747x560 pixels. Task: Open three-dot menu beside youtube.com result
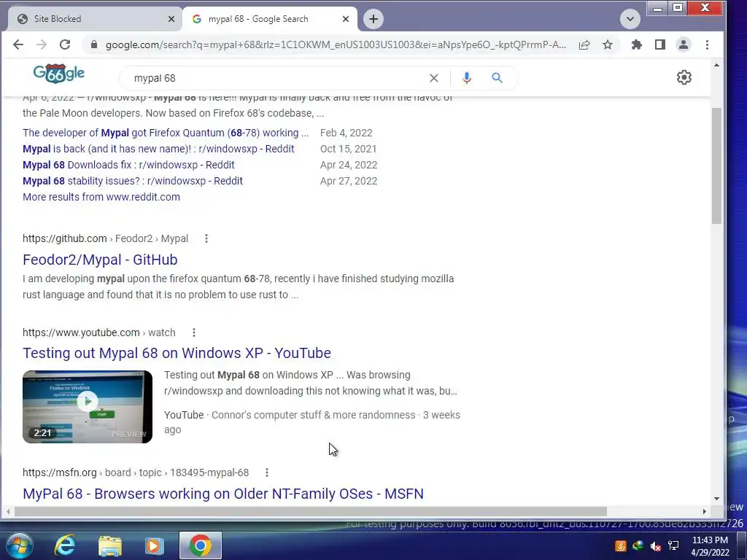(x=194, y=332)
